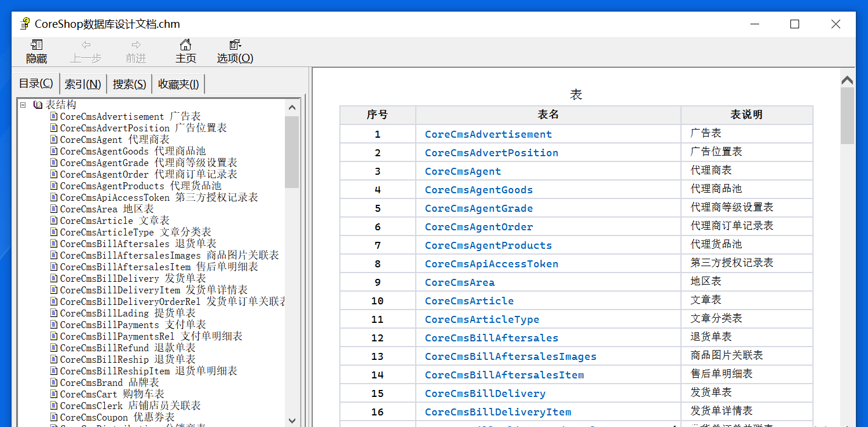Open the 收藏夹(I) tab
Image resolution: width=868 pixels, height=427 pixels.
pyautogui.click(x=178, y=84)
